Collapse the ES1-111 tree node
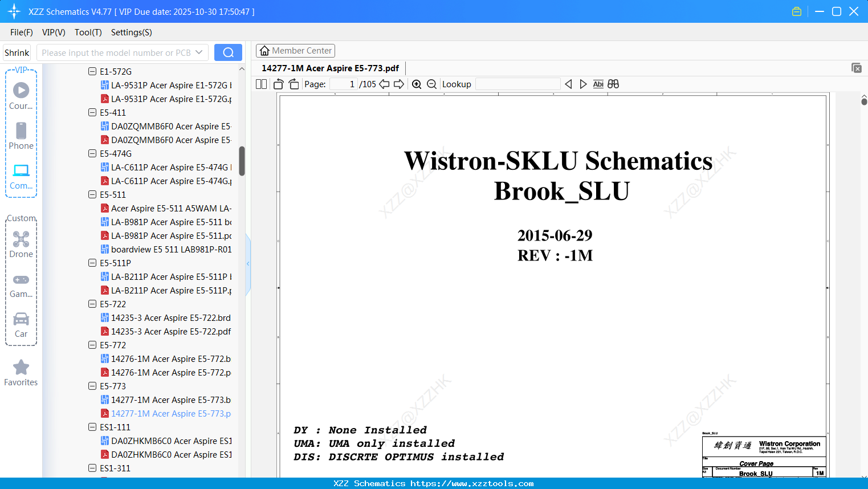Viewport: 868px width, 489px height. coord(92,427)
